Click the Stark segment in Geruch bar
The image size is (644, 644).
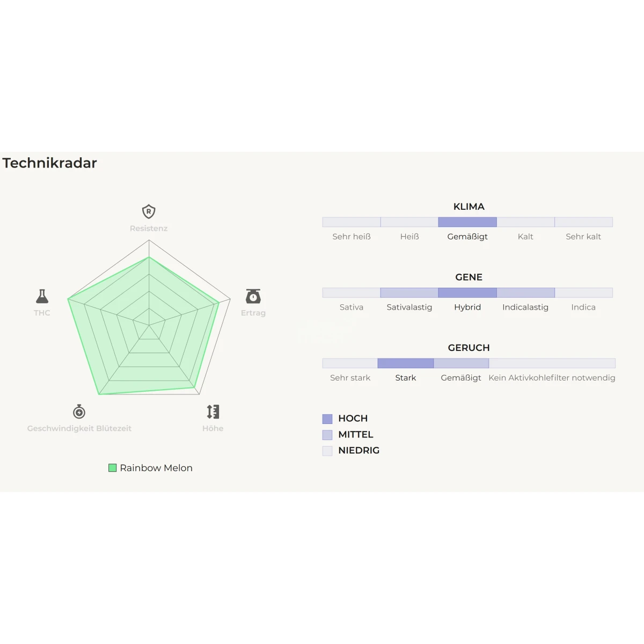pos(406,363)
